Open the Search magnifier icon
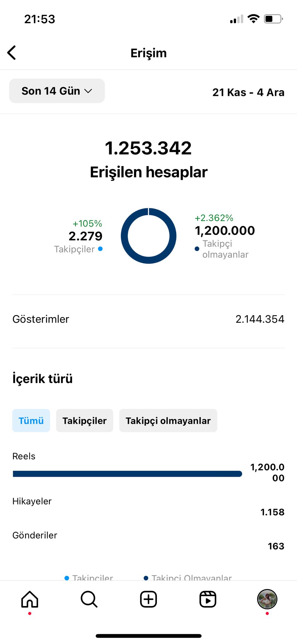 click(89, 599)
